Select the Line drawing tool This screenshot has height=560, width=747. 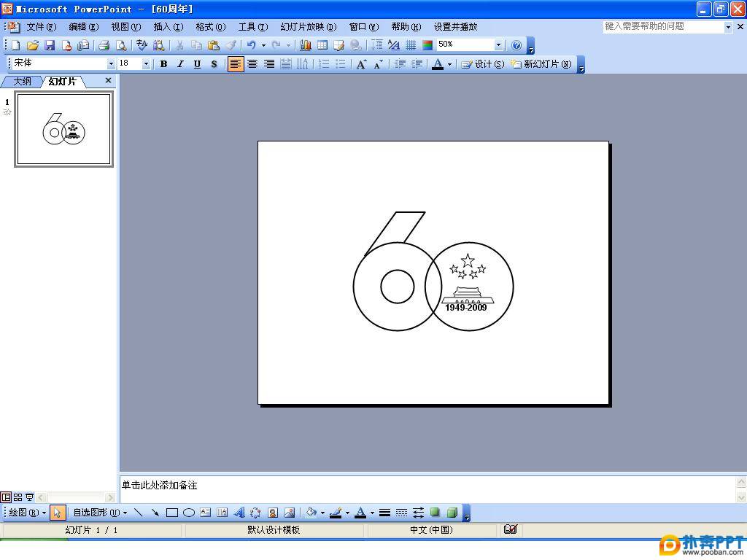coord(139,513)
